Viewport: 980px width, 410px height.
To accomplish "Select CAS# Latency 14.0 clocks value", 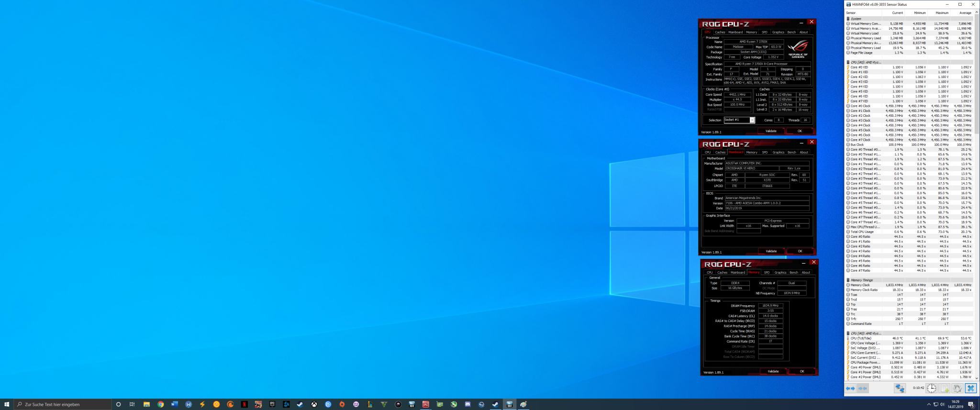I will [x=770, y=316].
